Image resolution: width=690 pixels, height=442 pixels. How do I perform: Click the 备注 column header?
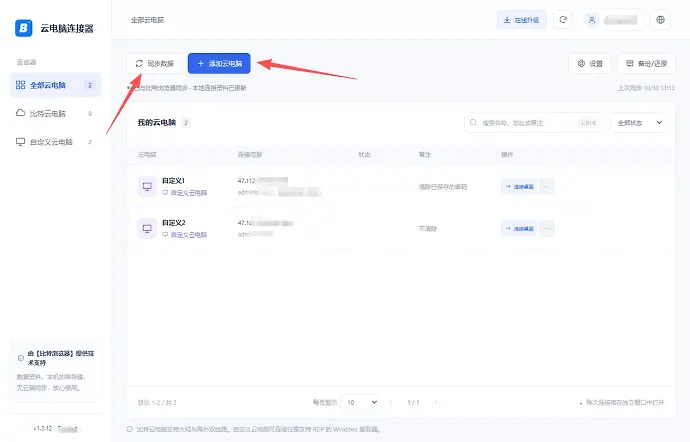425,155
